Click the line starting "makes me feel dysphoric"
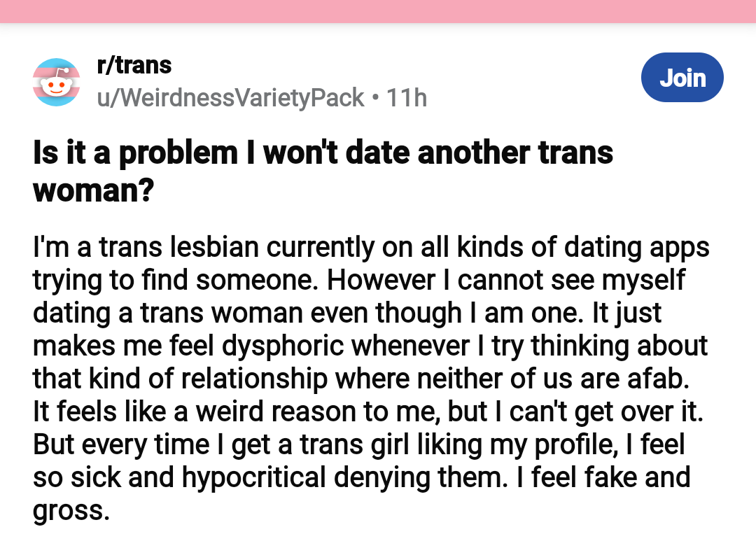756x548 pixels. [370, 346]
